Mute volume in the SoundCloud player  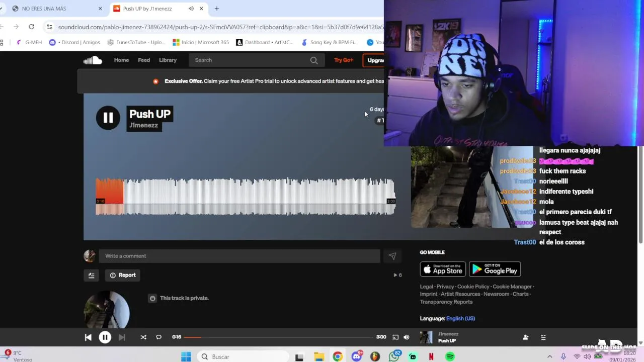tap(407, 337)
